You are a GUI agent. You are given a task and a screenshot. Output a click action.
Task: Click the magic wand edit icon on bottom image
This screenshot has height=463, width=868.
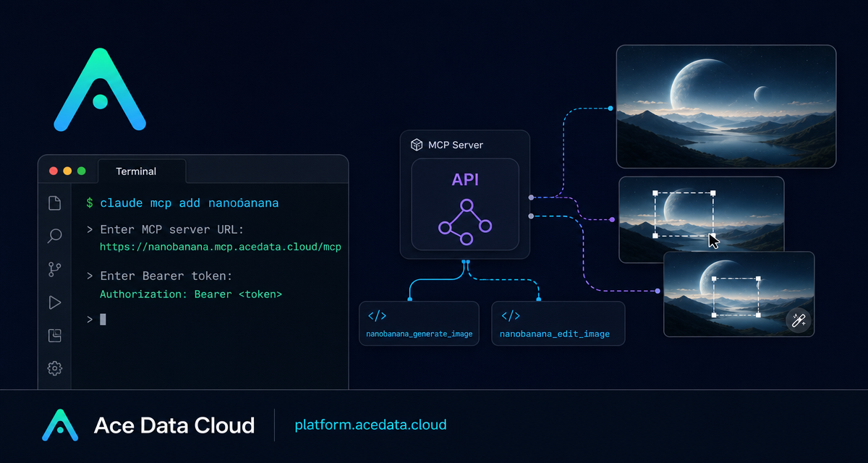[798, 320]
